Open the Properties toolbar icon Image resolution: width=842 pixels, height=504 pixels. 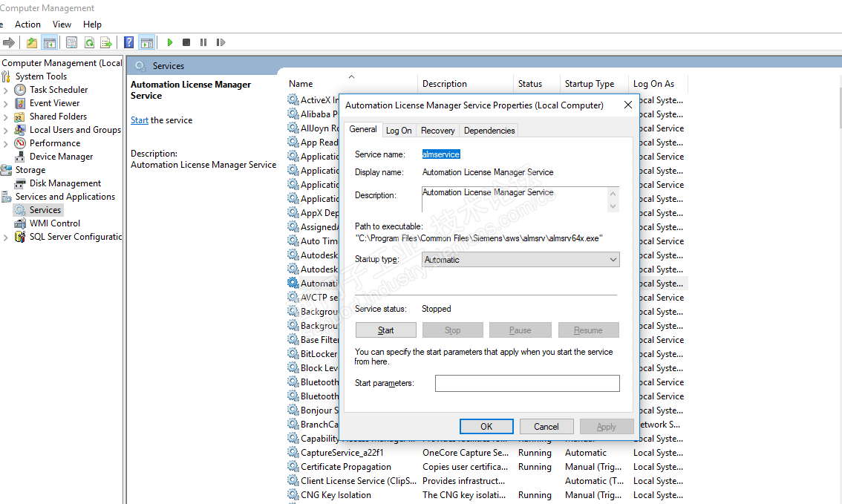[71, 42]
